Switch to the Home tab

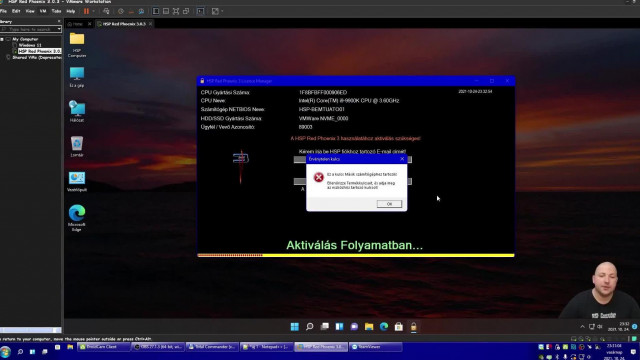[76, 24]
